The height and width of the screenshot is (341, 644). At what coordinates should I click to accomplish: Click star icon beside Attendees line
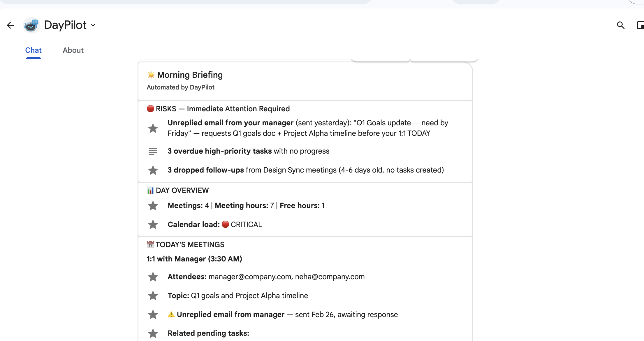click(x=153, y=277)
